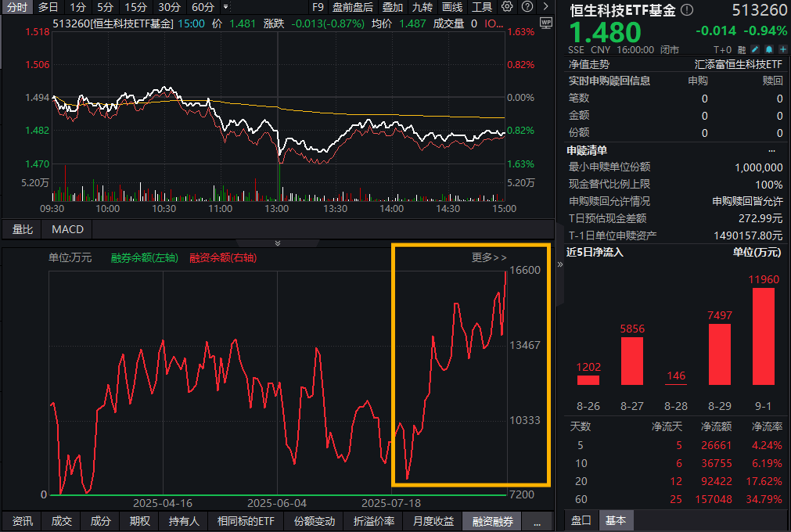The image size is (791, 532).
Task: Toggle the 叠加 overlay option
Action: [393, 7]
